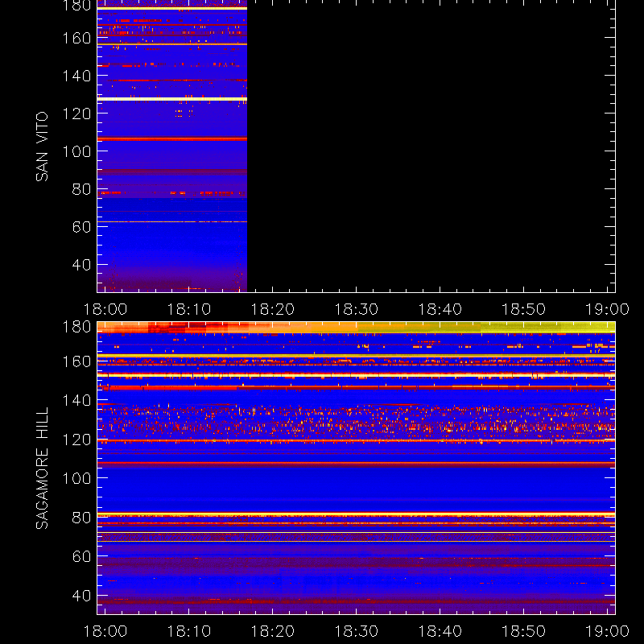This screenshot has height=644, width=644.
Task: Pick the 100 tick label on Sagamore Hill axis
Action: pos(76,478)
